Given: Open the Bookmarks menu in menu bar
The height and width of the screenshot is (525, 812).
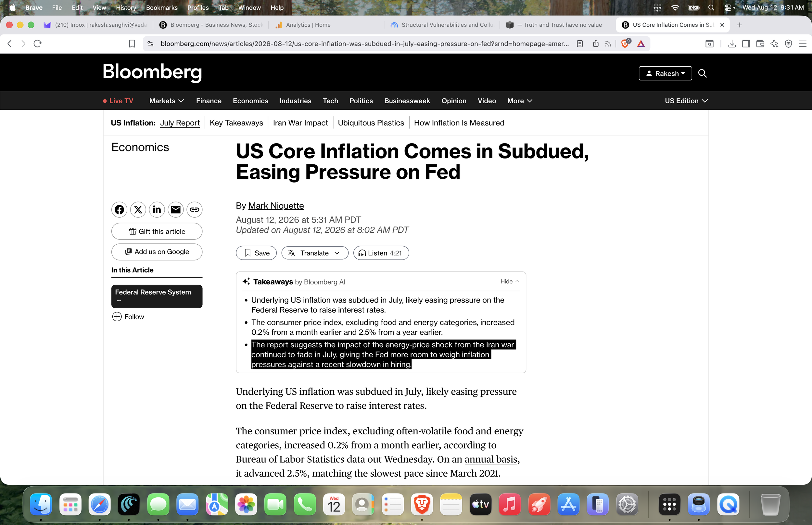Looking at the screenshot, I should (x=161, y=7).
